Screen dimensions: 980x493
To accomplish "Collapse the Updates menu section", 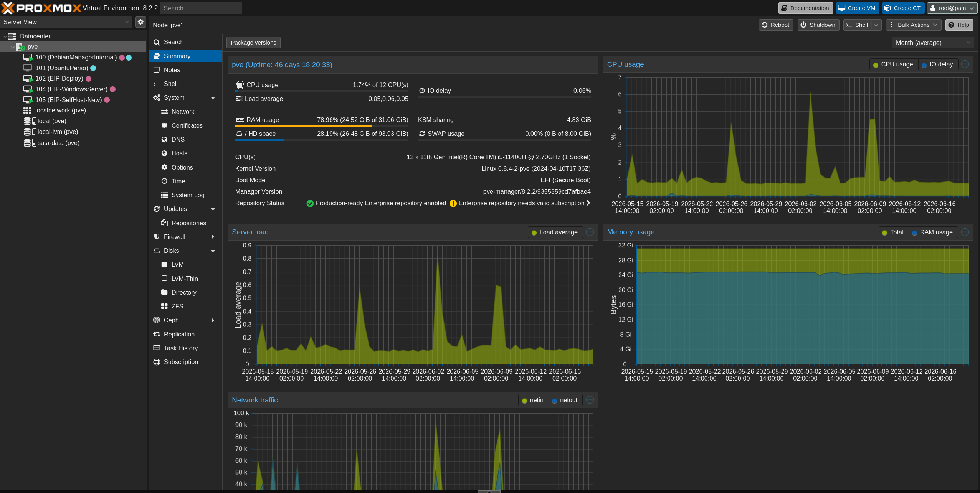I will point(213,209).
